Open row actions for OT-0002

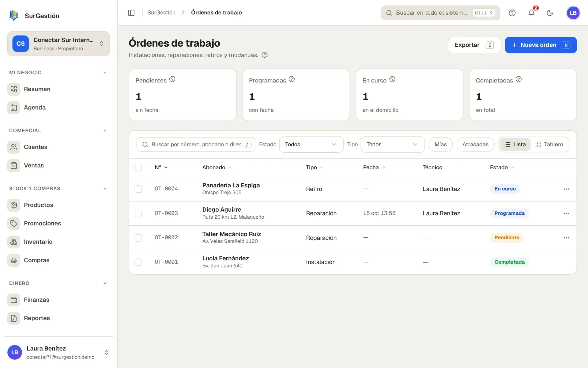tap(566, 238)
